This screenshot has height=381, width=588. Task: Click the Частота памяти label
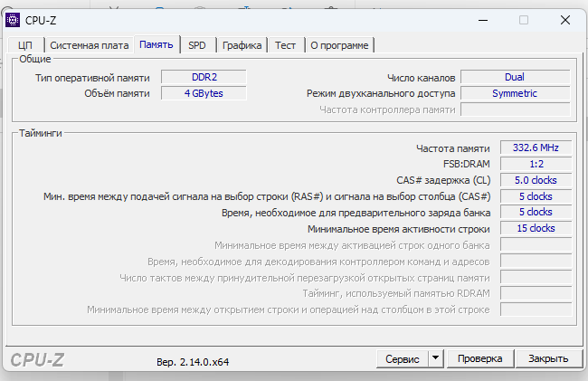click(x=453, y=148)
